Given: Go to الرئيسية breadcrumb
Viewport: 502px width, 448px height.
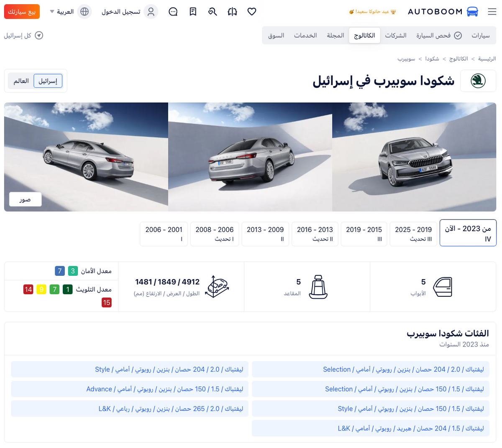Looking at the screenshot, I should (x=487, y=59).
